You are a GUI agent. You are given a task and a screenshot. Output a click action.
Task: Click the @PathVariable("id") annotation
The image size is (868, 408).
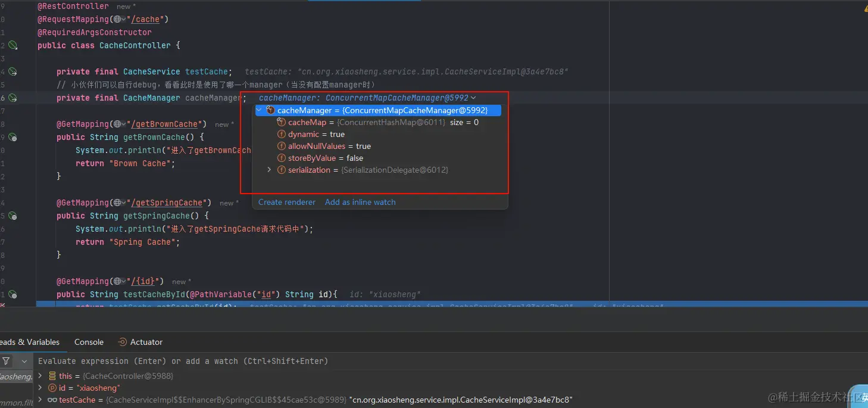click(235, 294)
